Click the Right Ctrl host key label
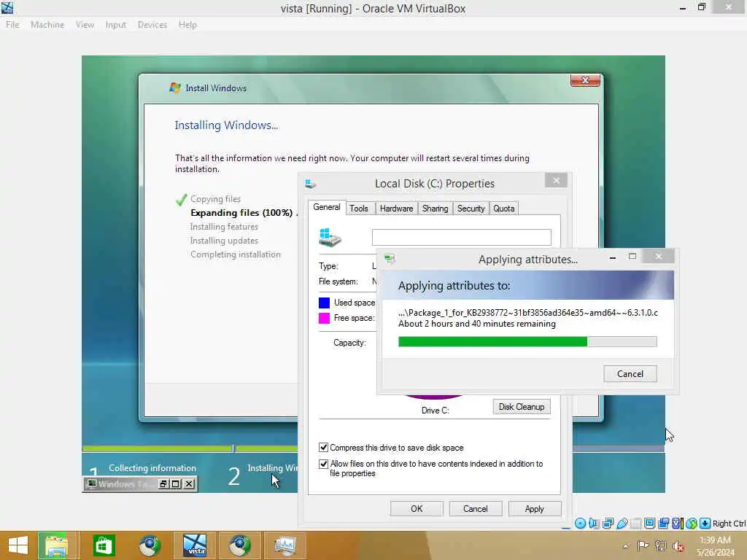 (x=729, y=524)
